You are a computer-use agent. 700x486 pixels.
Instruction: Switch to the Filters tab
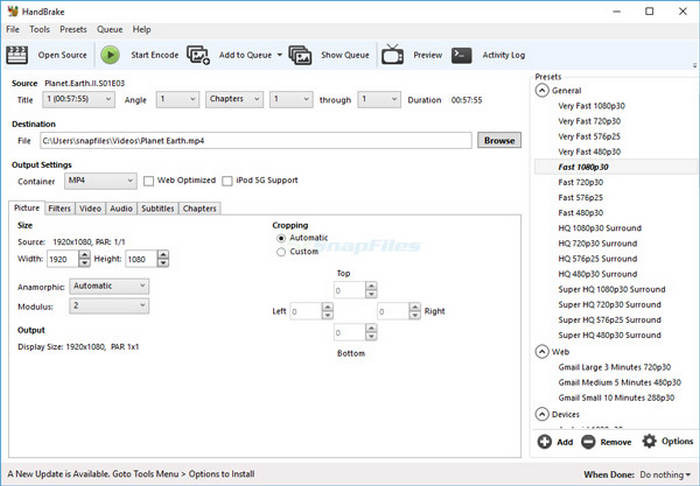tap(60, 208)
